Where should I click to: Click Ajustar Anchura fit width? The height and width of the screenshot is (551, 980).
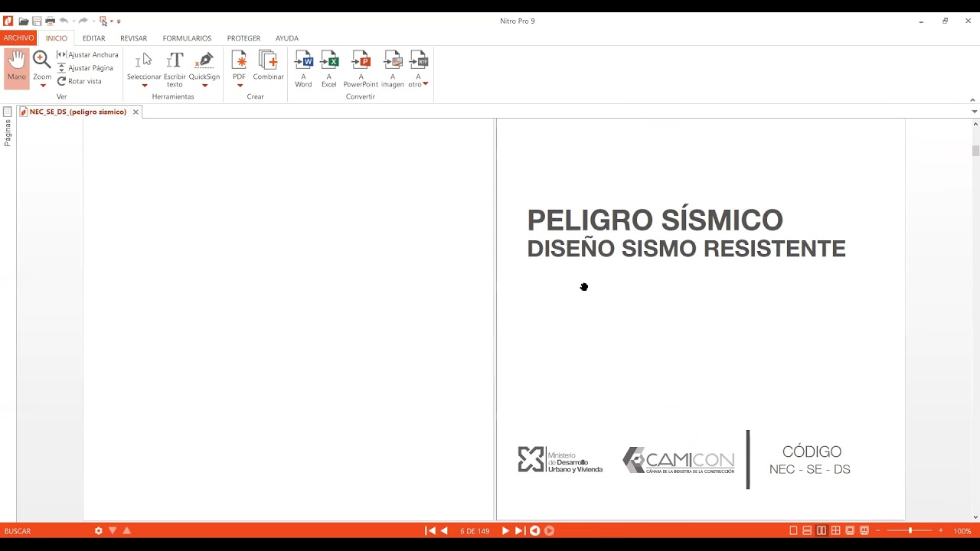point(87,55)
